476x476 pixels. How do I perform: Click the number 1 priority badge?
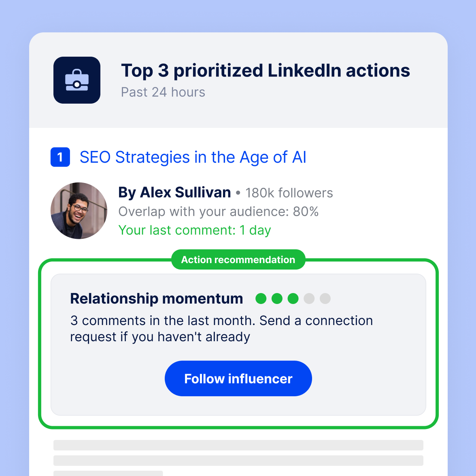tap(60, 157)
